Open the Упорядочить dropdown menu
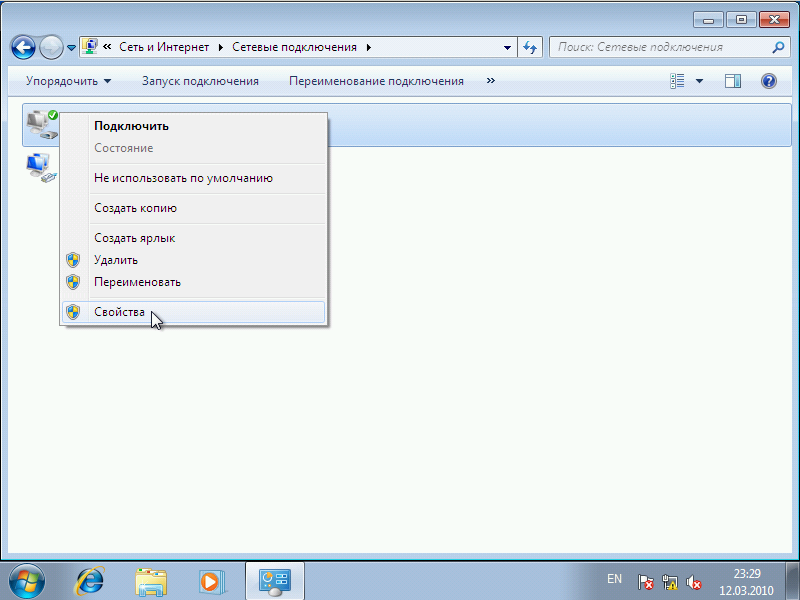The image size is (800, 600). click(68, 81)
